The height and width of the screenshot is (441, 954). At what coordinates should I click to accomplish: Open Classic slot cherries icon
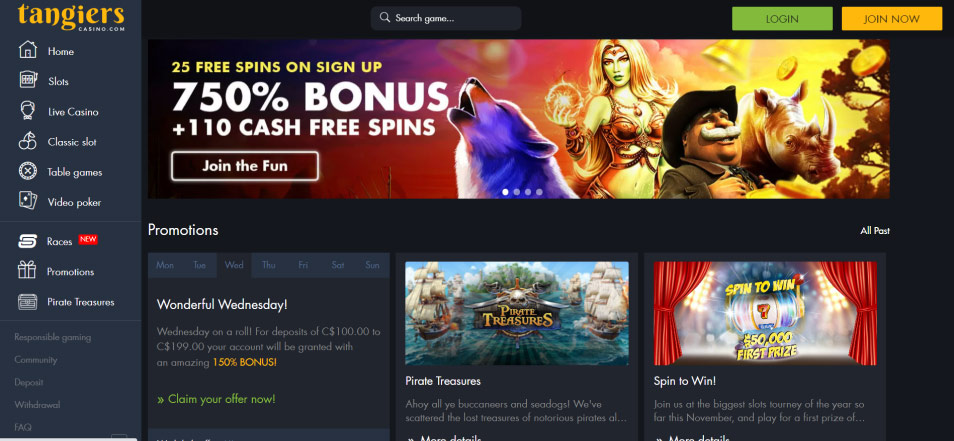(27, 141)
